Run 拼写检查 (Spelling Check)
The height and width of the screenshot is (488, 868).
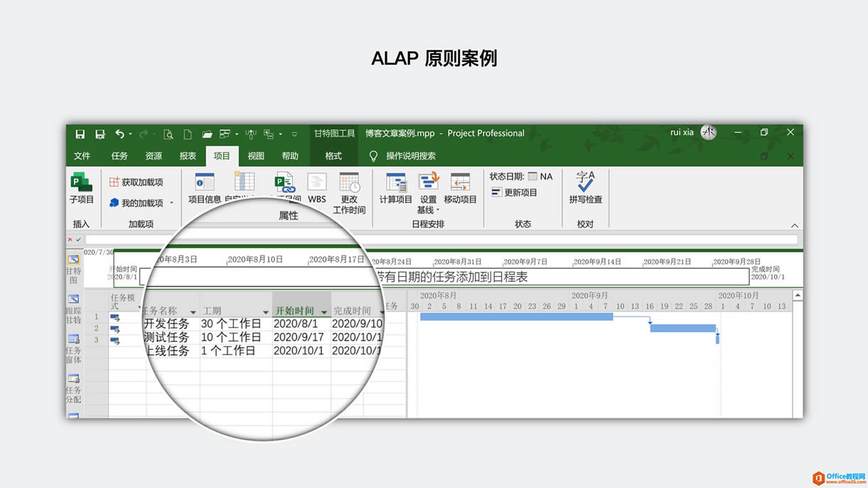tap(584, 188)
